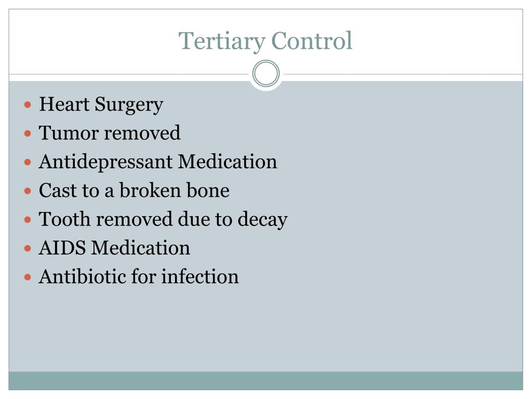532x399 pixels.
Task: Select the AIDS Medication bullet
Action: [x=114, y=248]
